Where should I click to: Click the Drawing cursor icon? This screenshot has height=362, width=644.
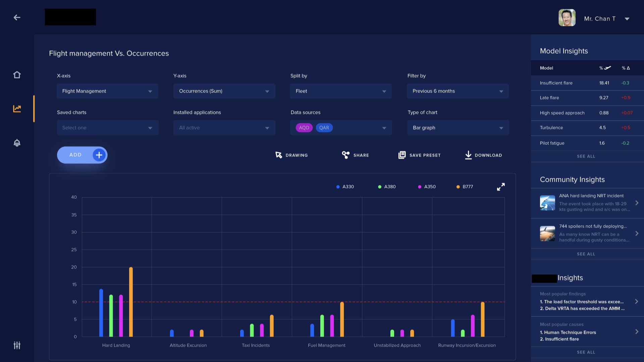pos(278,155)
